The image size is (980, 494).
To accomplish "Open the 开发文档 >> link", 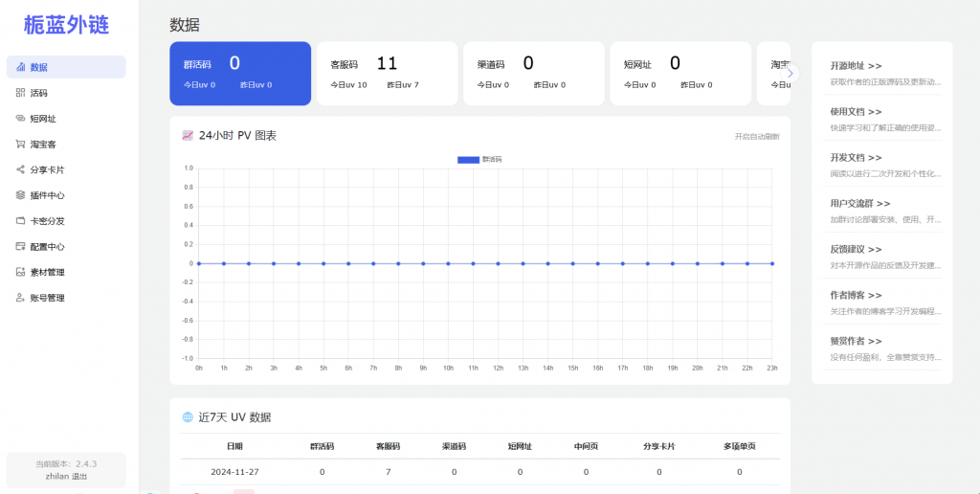I will [856, 158].
